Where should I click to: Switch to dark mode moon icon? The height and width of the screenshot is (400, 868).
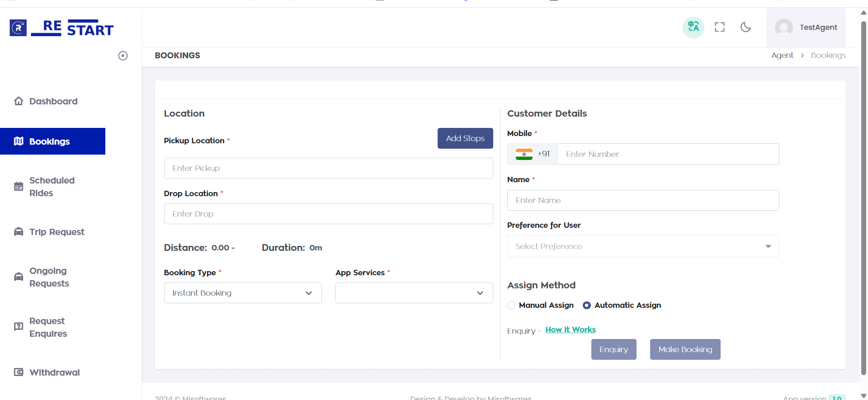click(x=745, y=27)
